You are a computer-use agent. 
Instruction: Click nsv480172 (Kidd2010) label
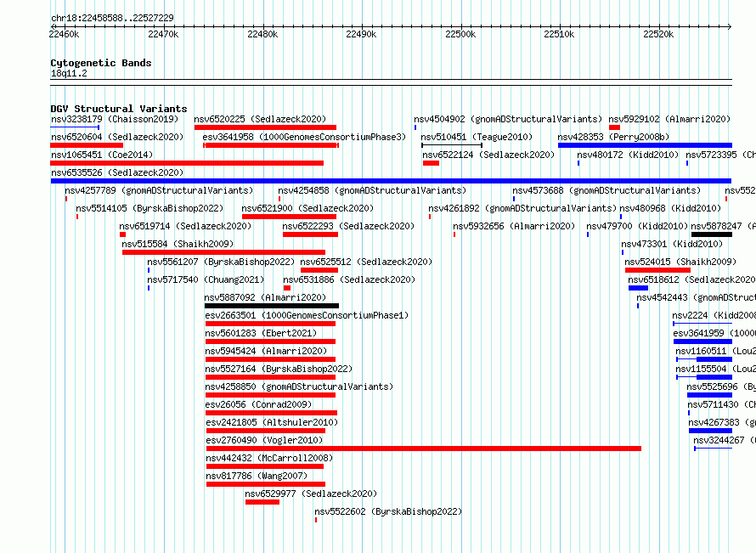point(628,155)
